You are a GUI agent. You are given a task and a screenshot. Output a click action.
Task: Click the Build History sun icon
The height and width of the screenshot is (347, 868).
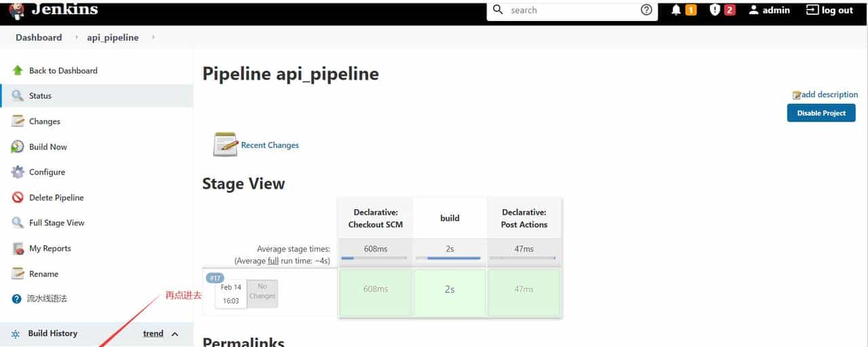(16, 334)
